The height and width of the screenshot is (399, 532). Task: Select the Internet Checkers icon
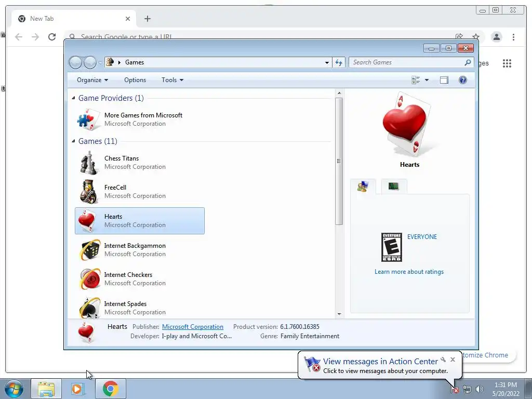click(90, 279)
